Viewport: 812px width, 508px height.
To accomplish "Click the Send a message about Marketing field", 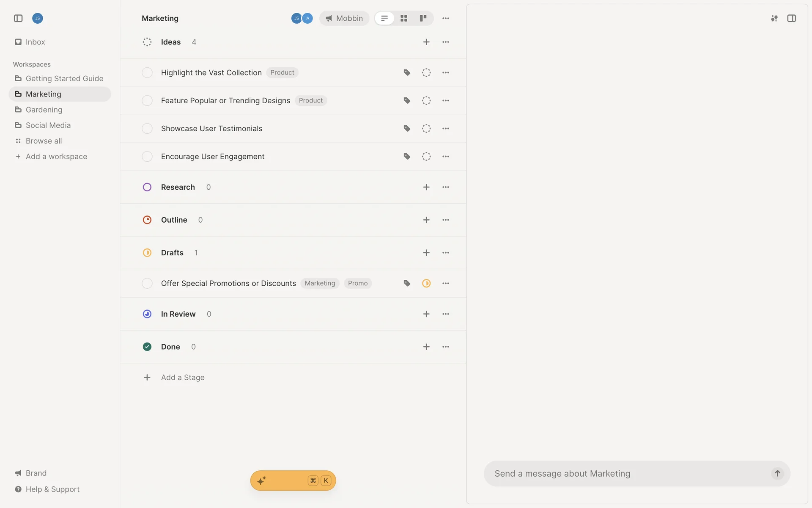I will 626,473.
